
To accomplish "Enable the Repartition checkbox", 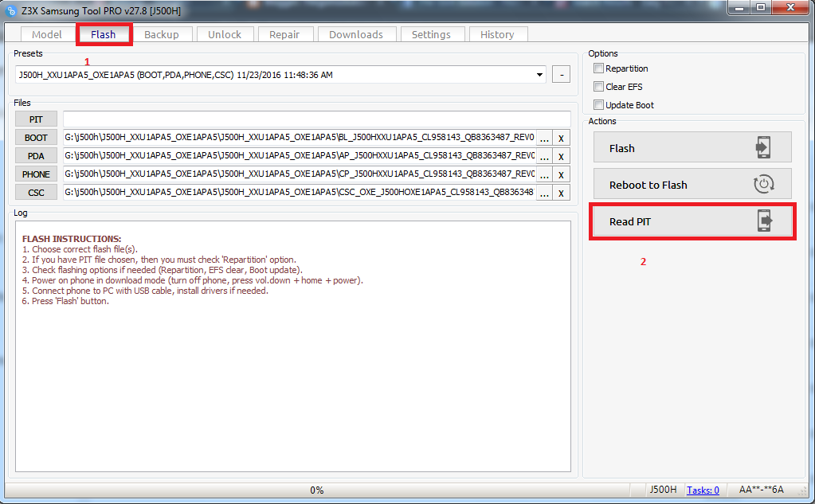I will (599, 68).
